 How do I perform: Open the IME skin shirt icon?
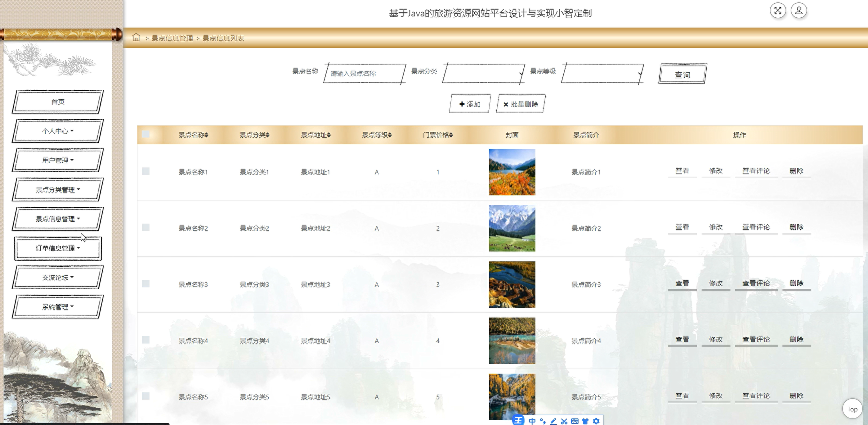tap(585, 421)
